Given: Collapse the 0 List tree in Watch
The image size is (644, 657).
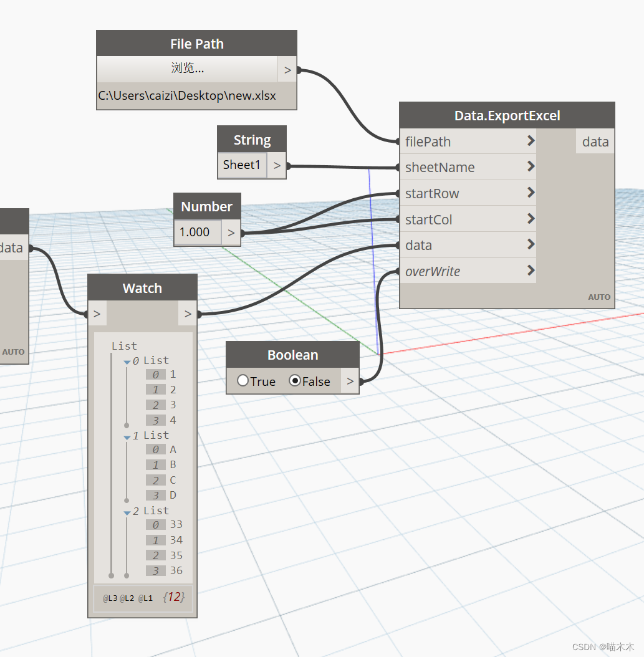Looking at the screenshot, I should [x=127, y=362].
